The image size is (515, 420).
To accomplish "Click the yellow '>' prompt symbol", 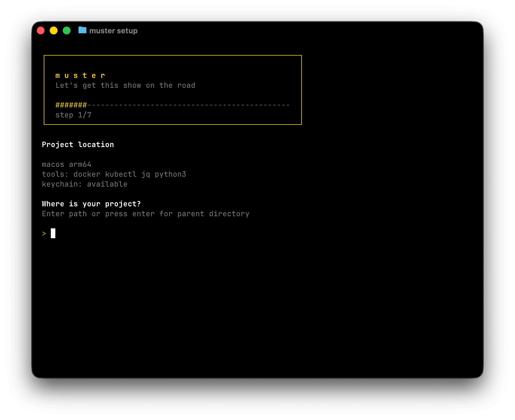I will [x=44, y=233].
